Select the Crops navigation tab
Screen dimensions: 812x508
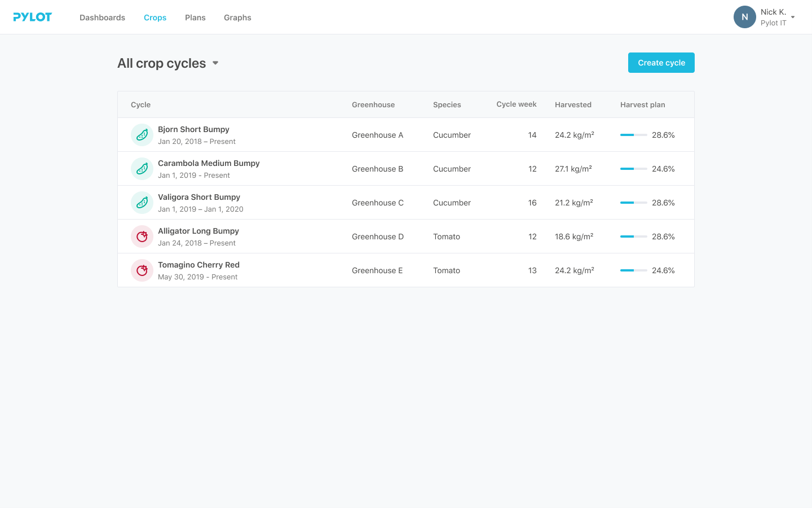click(155, 17)
